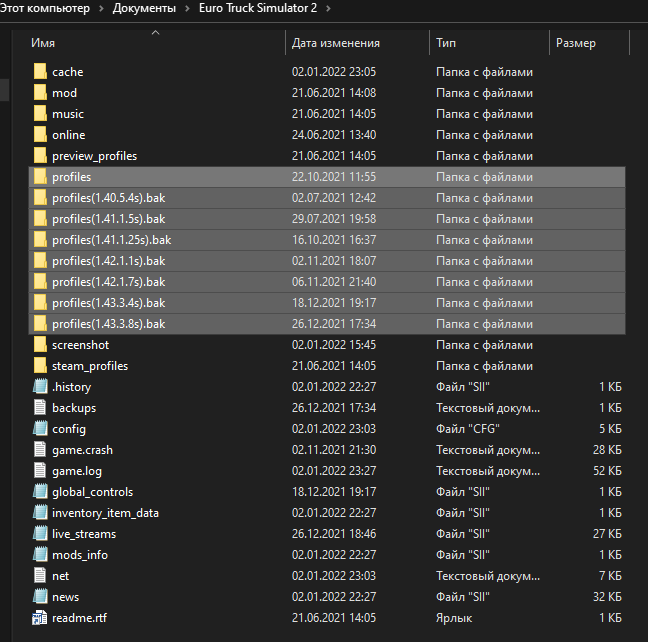The image size is (648, 642).
Task: Click the net text document icon
Action: 40,576
